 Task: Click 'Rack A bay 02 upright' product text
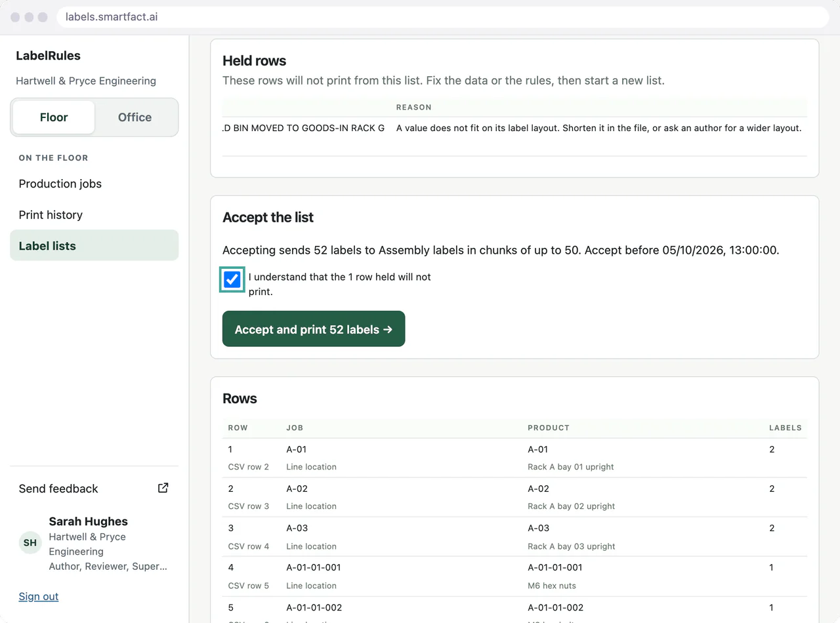[x=572, y=506]
